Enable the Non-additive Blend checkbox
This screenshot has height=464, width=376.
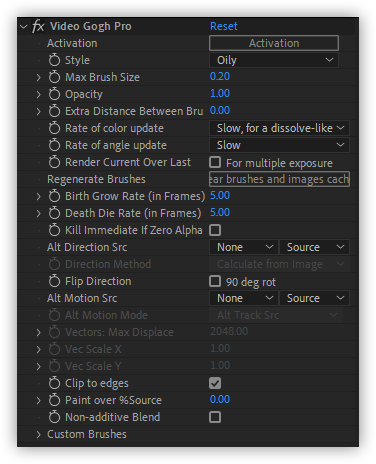tap(215, 417)
